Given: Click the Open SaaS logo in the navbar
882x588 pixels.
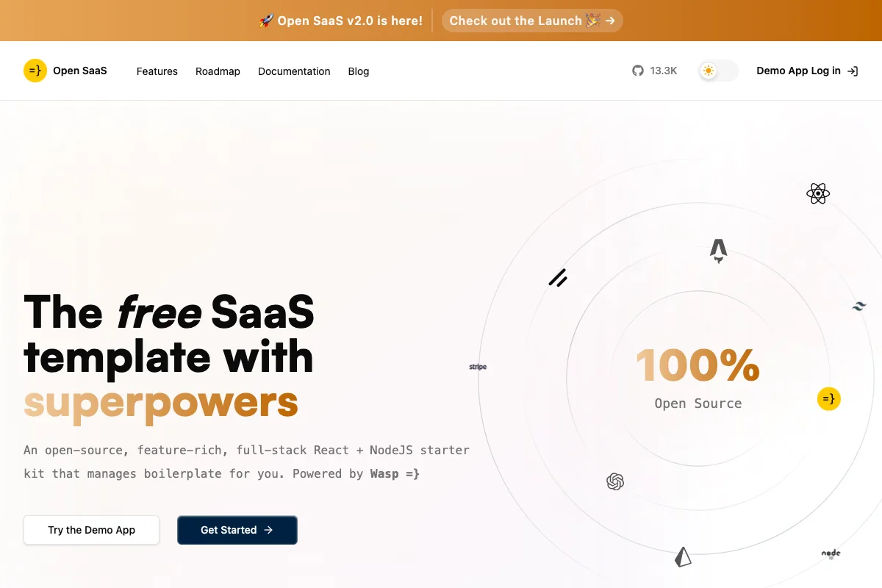Looking at the screenshot, I should coord(66,71).
